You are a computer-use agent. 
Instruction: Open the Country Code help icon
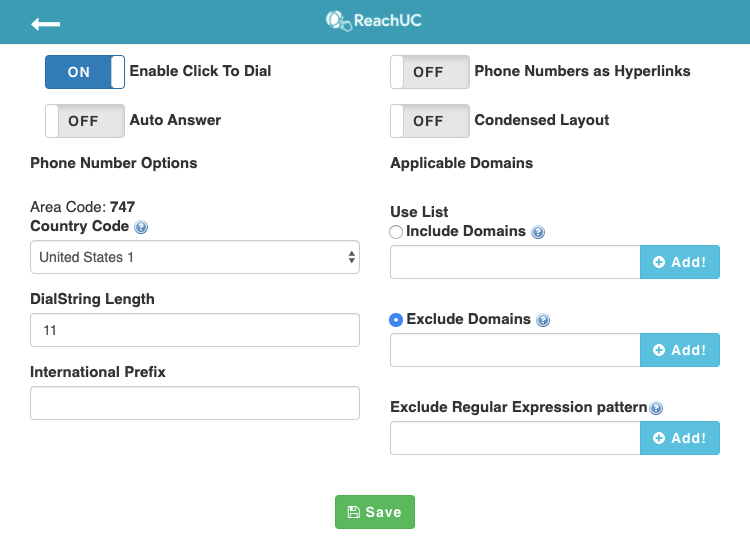click(141, 227)
